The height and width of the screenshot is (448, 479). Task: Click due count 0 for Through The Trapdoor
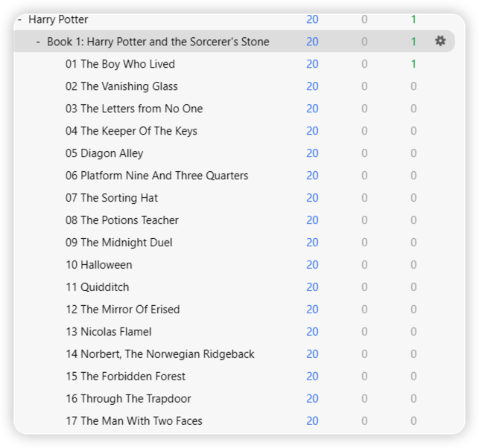pos(413,399)
